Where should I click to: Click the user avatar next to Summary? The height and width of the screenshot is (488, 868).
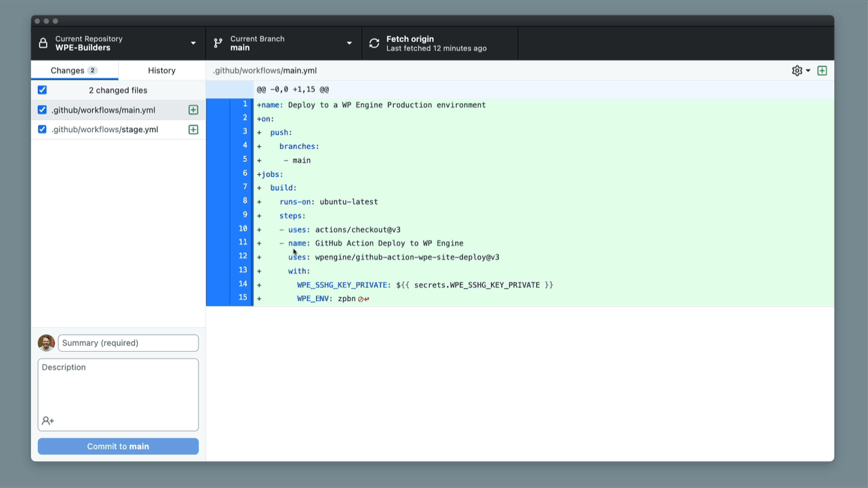(46, 343)
